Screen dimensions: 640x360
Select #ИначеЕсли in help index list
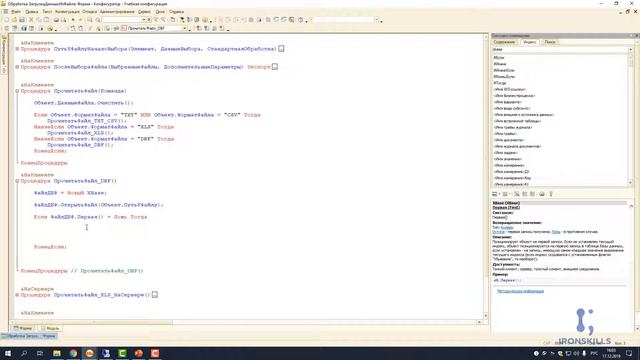point(504,70)
